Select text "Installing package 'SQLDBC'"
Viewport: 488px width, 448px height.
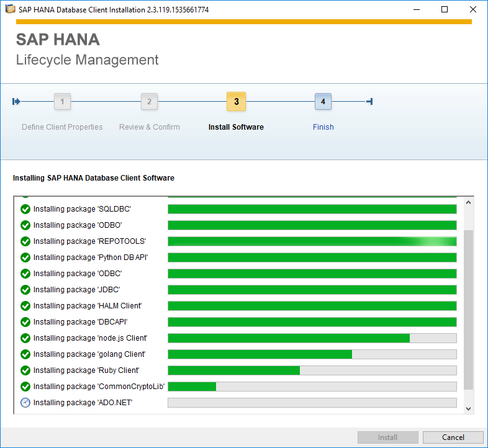tap(82, 209)
